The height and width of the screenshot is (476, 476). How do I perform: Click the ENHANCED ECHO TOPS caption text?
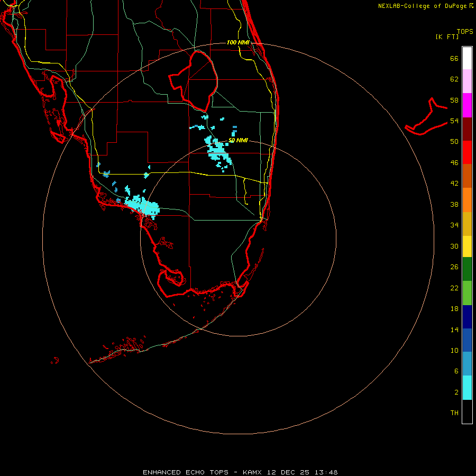coord(186,472)
